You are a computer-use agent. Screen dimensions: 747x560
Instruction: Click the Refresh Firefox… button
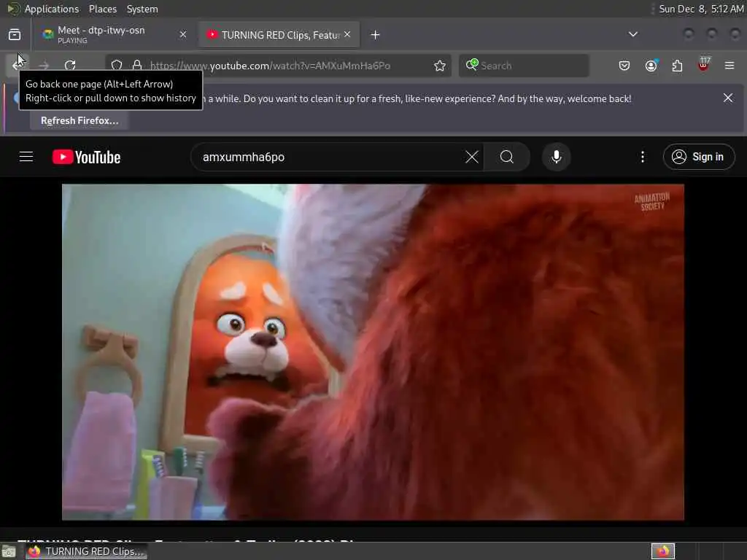click(x=80, y=121)
